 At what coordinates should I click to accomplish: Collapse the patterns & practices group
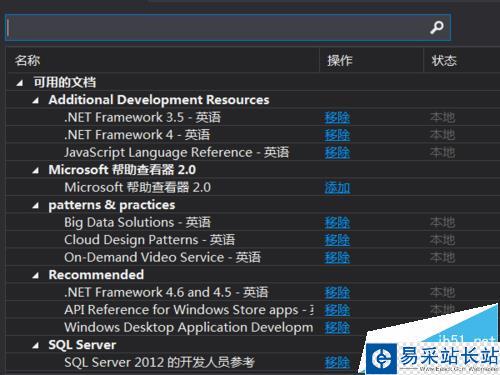36,205
